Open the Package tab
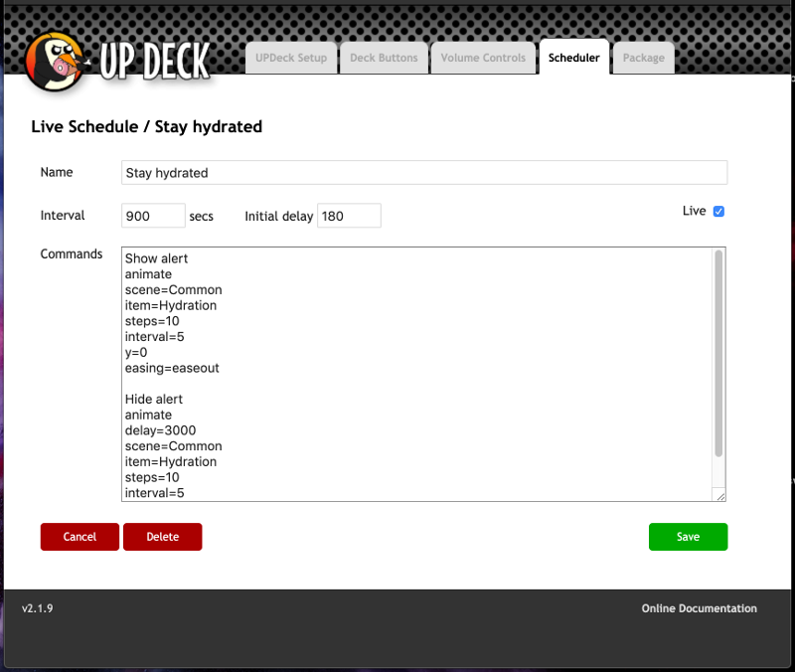This screenshot has width=795, height=672. (x=644, y=58)
